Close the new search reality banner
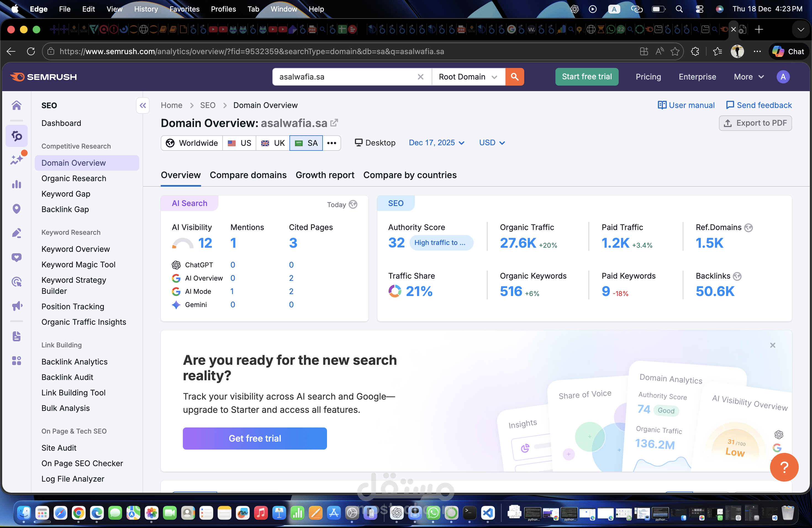The image size is (812, 528). point(773,345)
